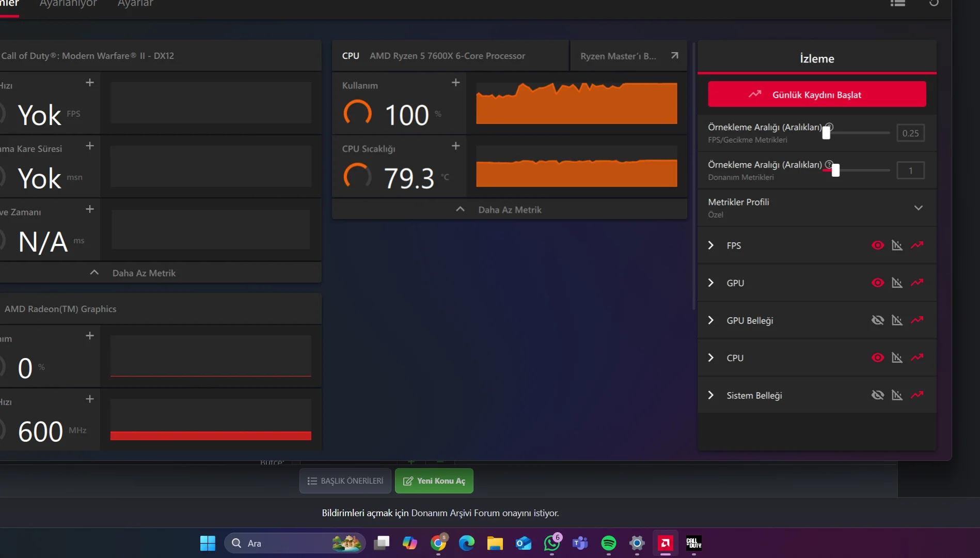Open Microsoft Edge from the taskbar
980x558 pixels.
click(467, 543)
